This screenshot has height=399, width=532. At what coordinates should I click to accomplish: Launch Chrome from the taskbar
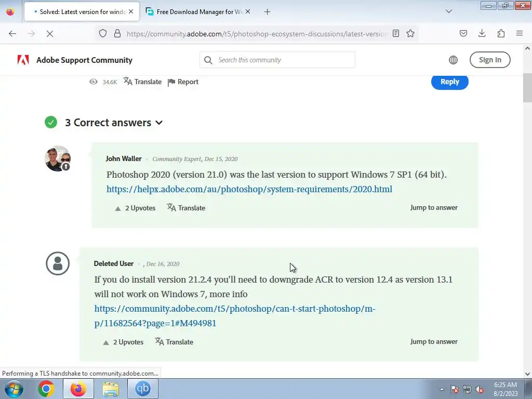(46, 389)
